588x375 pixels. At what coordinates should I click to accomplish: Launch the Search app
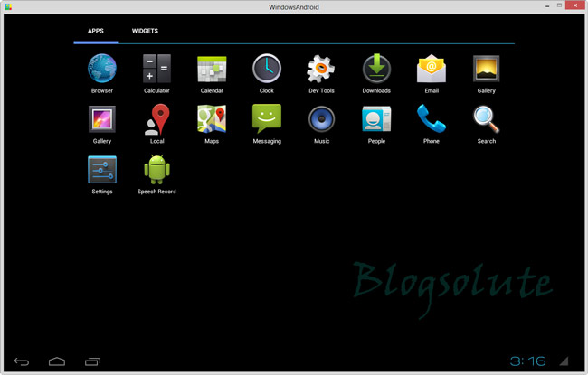(x=487, y=124)
